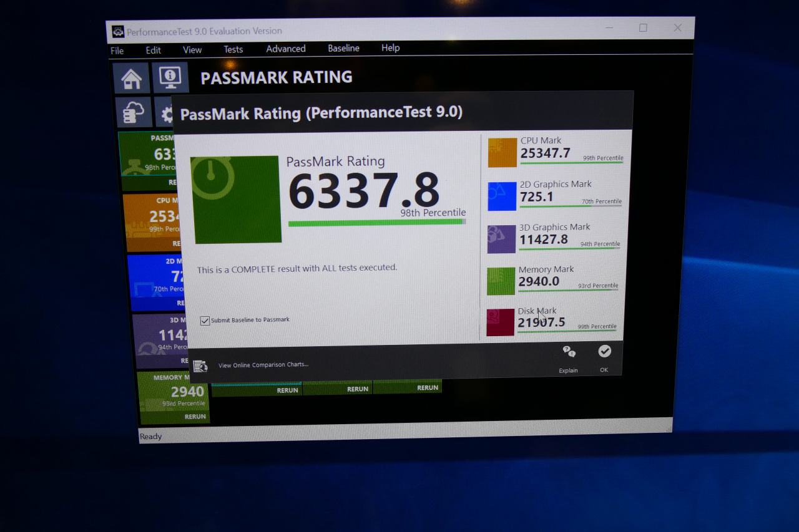
Task: Click the large 6337.8 PassMark Rating value
Action: click(x=364, y=191)
